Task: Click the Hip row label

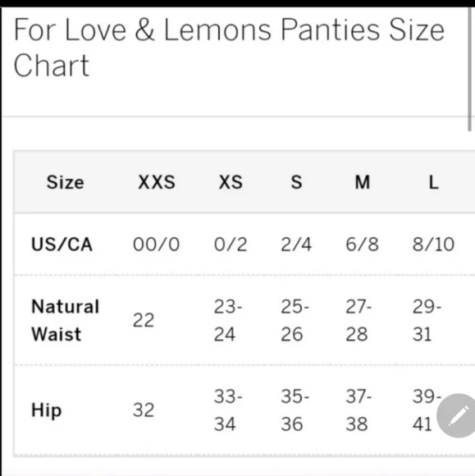Action: [47, 410]
